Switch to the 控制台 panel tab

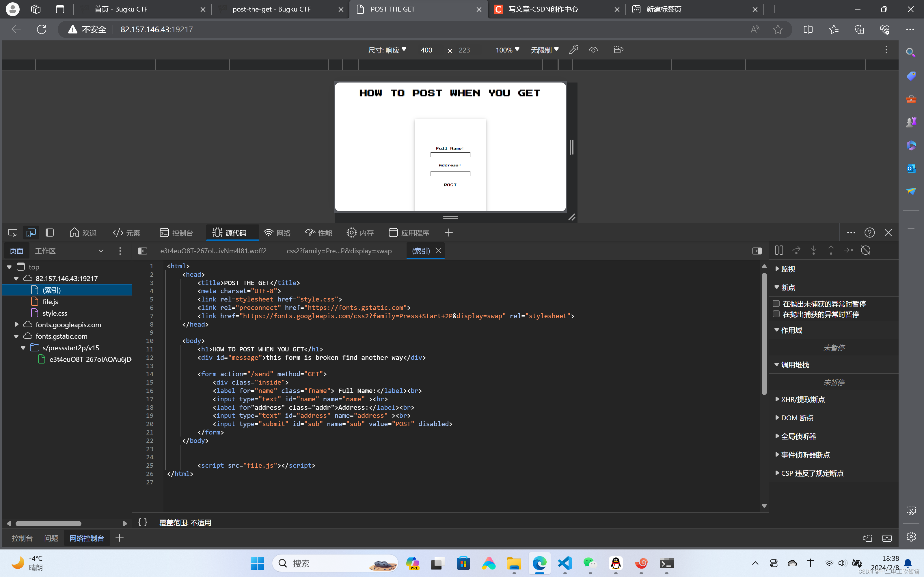click(177, 233)
